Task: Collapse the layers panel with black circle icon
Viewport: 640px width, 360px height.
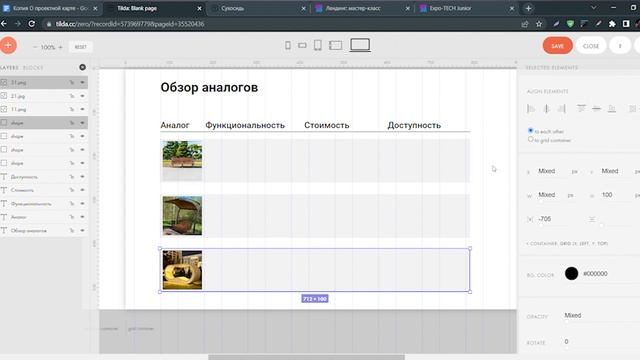Action: (x=82, y=67)
